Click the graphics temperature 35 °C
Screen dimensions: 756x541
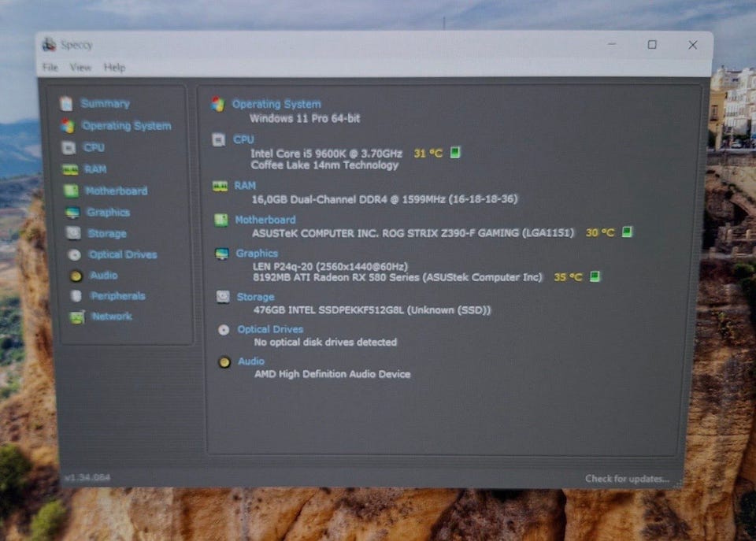(569, 277)
